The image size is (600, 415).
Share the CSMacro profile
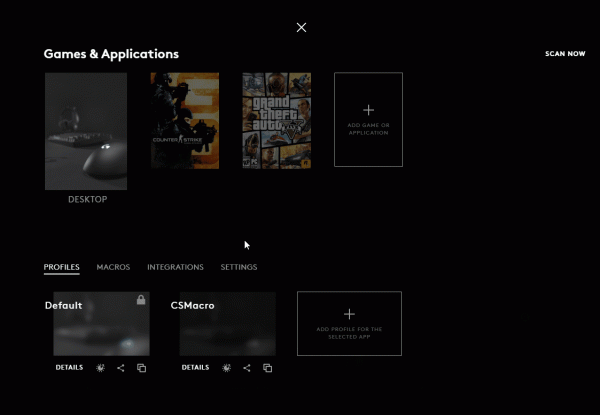tap(248, 368)
